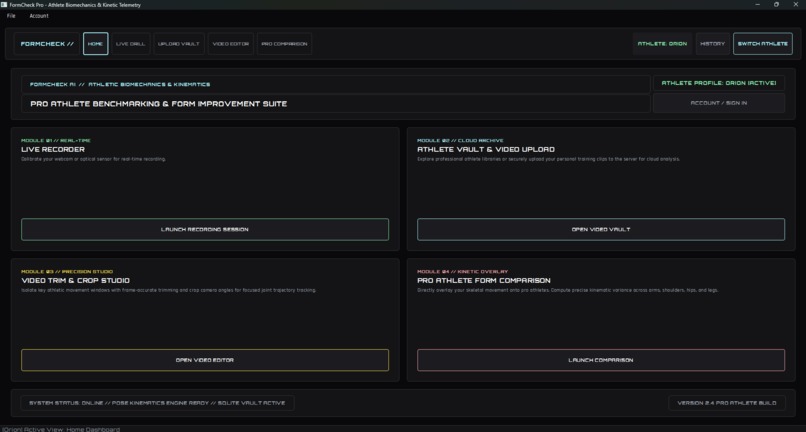This screenshot has height=432, width=806.
Task: Click FormCheck AI // Athletic Biomechanics header
Action: pyautogui.click(x=120, y=84)
